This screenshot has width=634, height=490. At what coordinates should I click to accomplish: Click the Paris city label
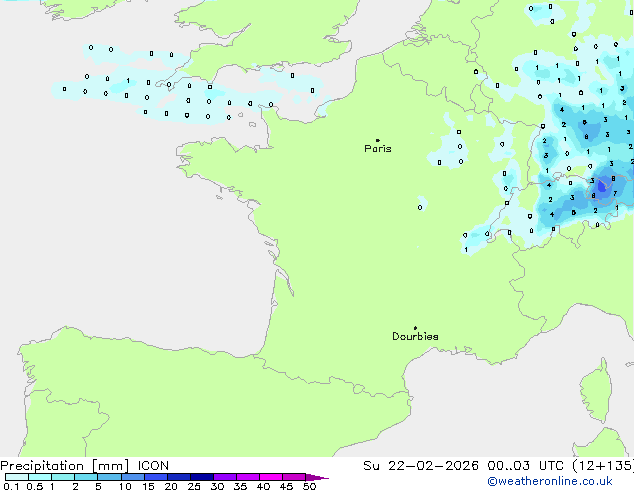tap(378, 149)
